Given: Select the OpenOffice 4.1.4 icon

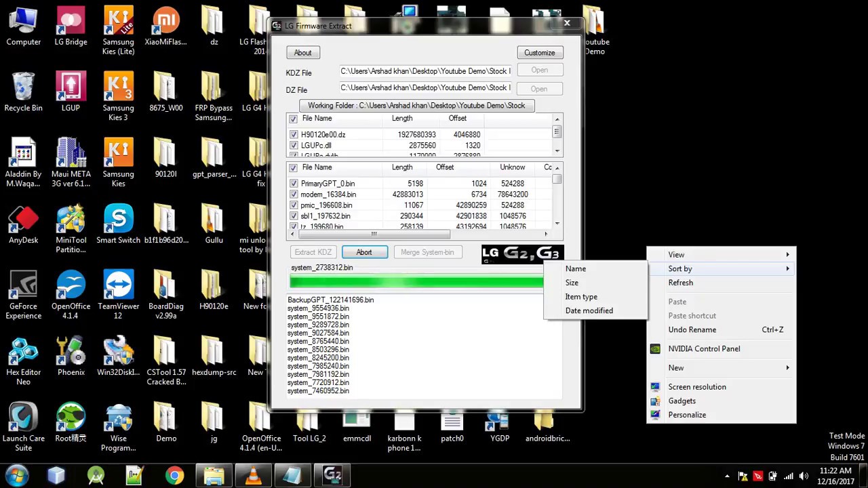Looking at the screenshot, I should point(71,296).
